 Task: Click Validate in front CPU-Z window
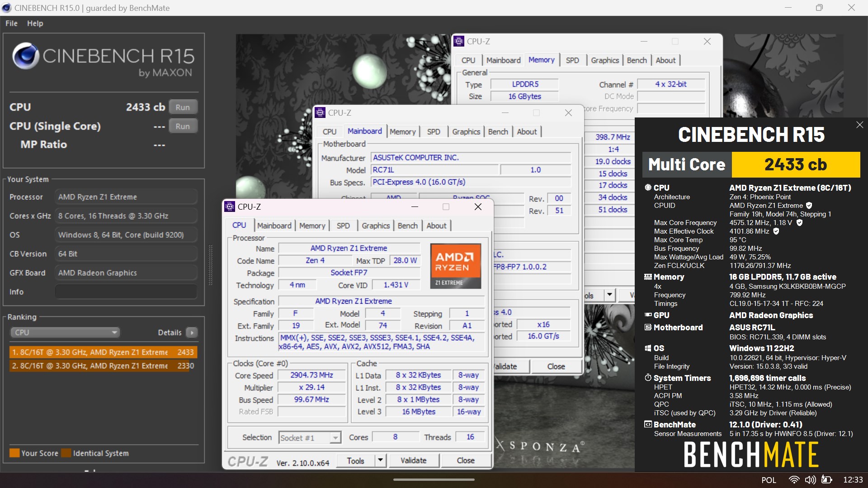tap(413, 460)
